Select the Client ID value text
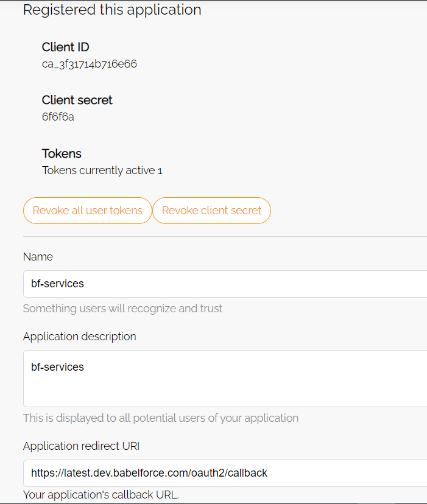The image size is (427, 504). tap(90, 64)
